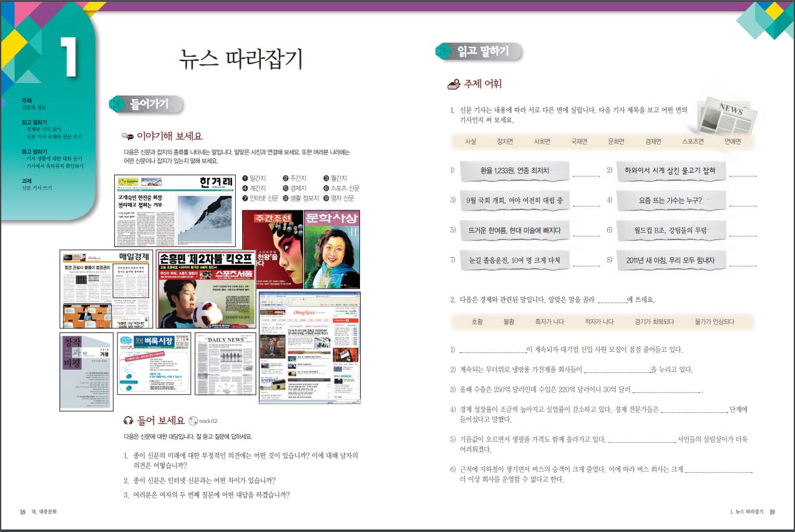The image size is (795, 532).
Task: Select the DAILY NEWS newspaper image
Action: tap(225, 363)
